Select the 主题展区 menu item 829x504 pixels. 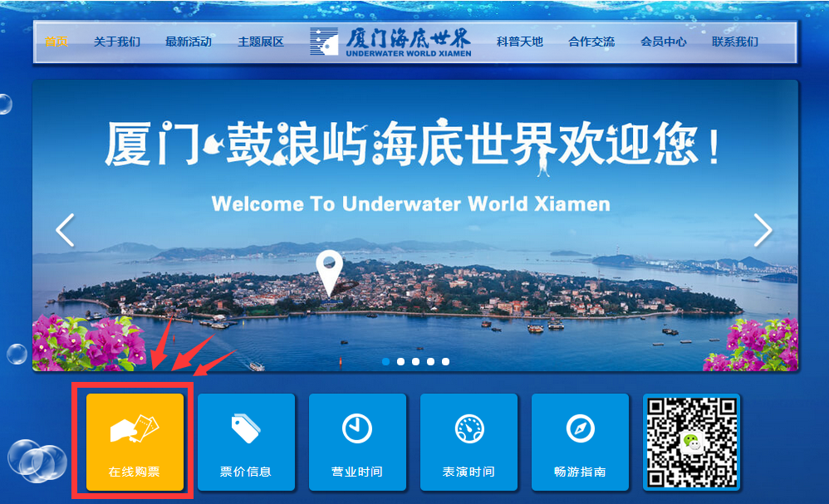point(261,42)
